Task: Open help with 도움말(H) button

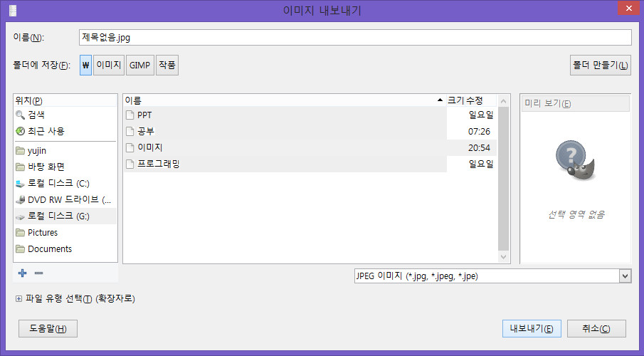Action: point(48,329)
